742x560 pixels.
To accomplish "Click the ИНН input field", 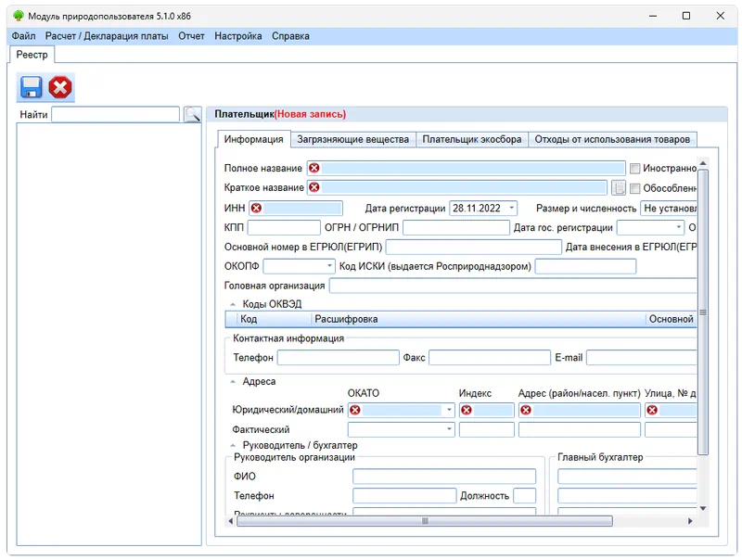I will [x=296, y=208].
